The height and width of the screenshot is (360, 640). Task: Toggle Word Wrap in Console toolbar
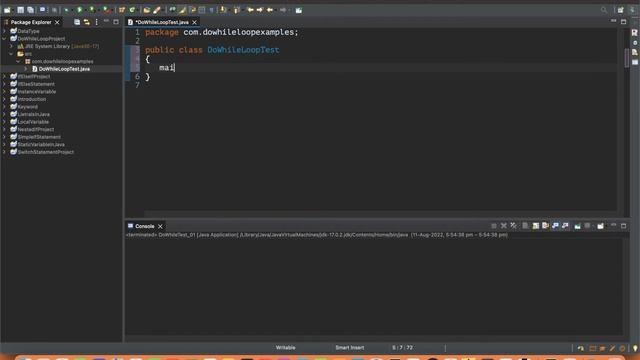pyautogui.click(x=545, y=226)
